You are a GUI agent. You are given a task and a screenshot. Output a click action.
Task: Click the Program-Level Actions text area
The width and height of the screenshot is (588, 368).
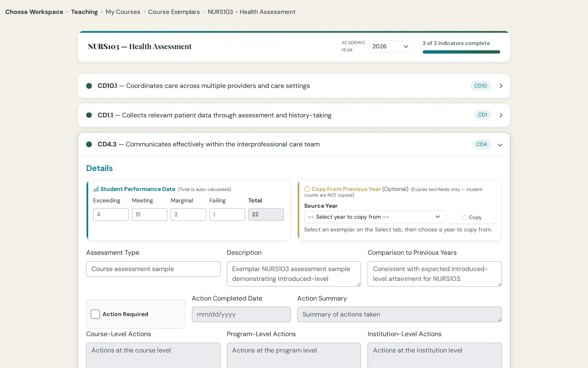pos(294,355)
